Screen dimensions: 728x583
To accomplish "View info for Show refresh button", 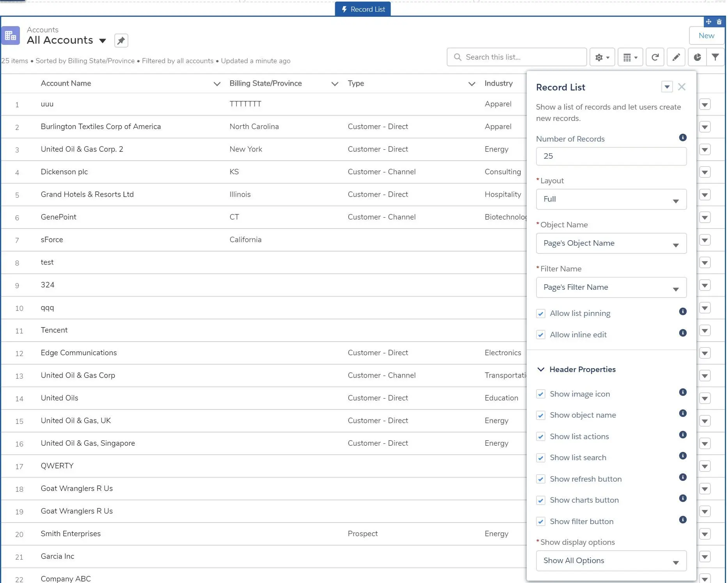I will pyautogui.click(x=683, y=477).
